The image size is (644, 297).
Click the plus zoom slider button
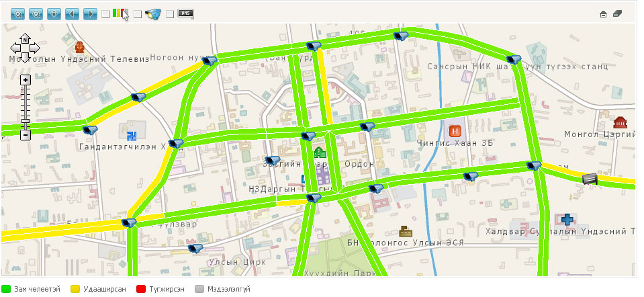(26, 80)
